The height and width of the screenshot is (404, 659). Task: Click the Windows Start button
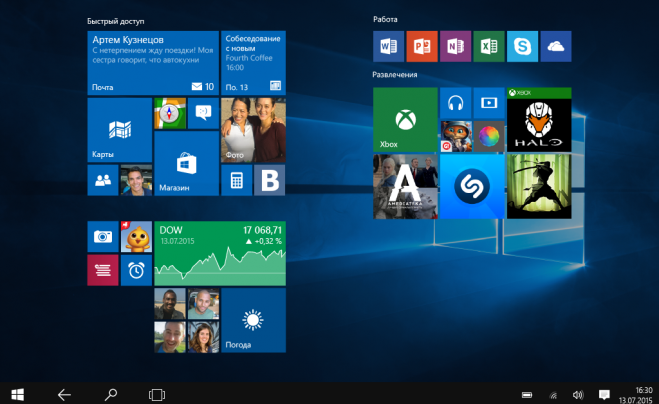click(17, 394)
